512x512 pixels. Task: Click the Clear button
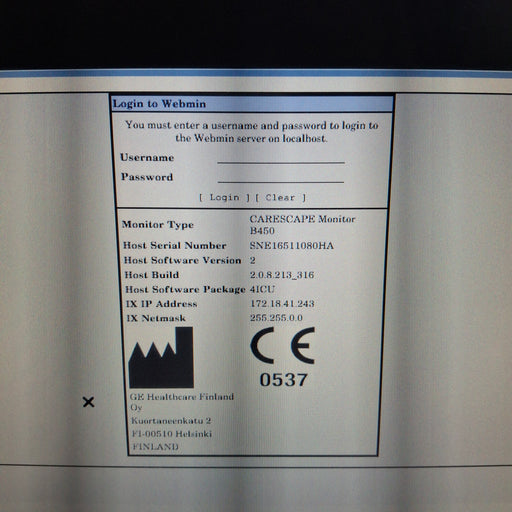[280, 197]
